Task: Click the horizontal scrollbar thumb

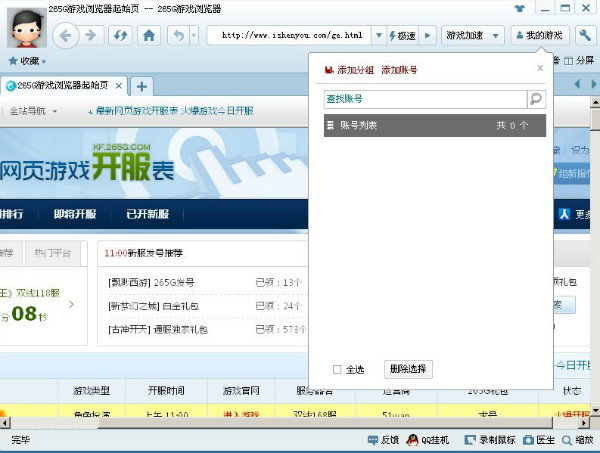Action: click(325, 423)
